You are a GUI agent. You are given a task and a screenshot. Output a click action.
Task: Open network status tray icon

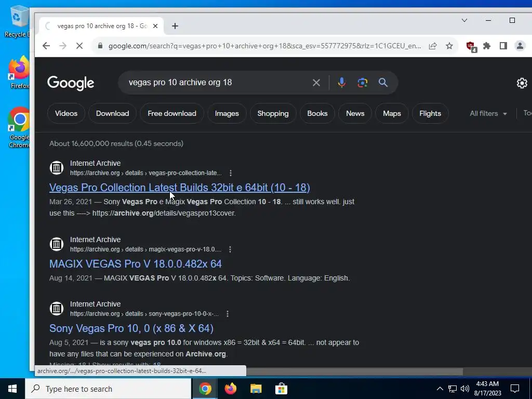pos(453,389)
